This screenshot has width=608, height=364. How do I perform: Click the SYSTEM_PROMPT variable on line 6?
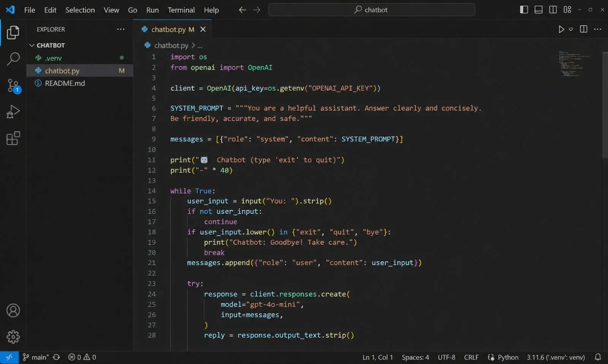pos(197,108)
